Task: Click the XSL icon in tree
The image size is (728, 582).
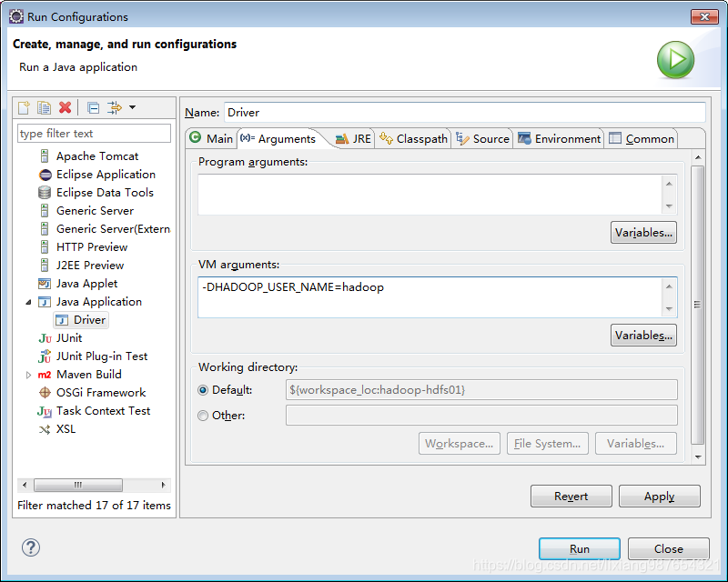Action: [x=45, y=429]
